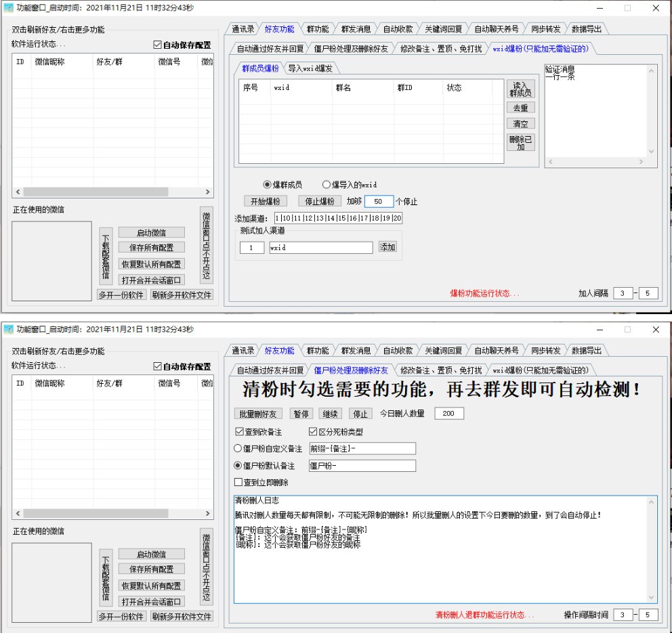The height and width of the screenshot is (633, 672).
Task: Toggle 自动保存配置 checkbox in top window
Action: coord(157,45)
